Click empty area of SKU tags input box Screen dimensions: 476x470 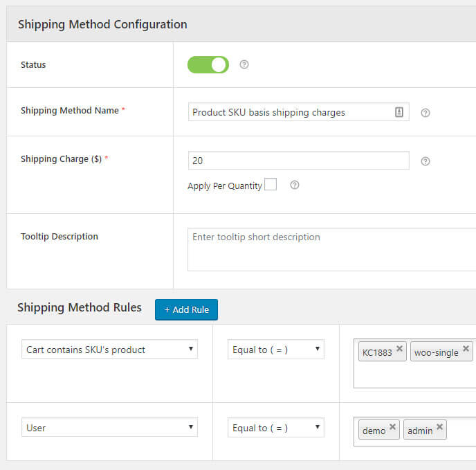pyautogui.click(x=414, y=376)
